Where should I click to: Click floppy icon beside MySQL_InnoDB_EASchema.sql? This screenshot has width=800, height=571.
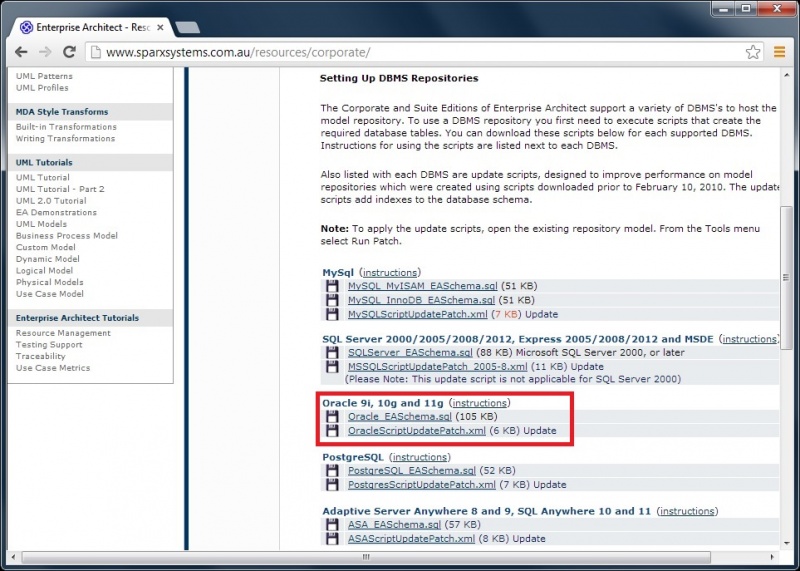coord(332,300)
